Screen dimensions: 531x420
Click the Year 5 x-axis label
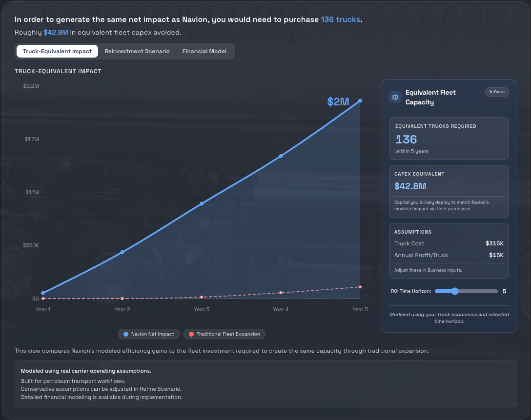[360, 309]
